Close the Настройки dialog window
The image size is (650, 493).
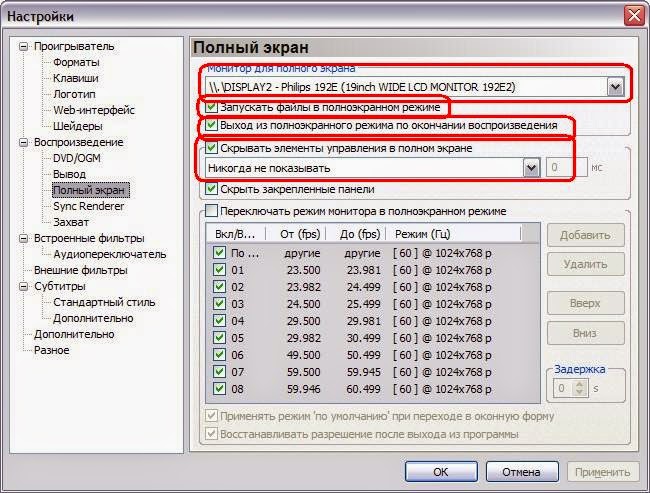pyautogui.click(x=632, y=16)
